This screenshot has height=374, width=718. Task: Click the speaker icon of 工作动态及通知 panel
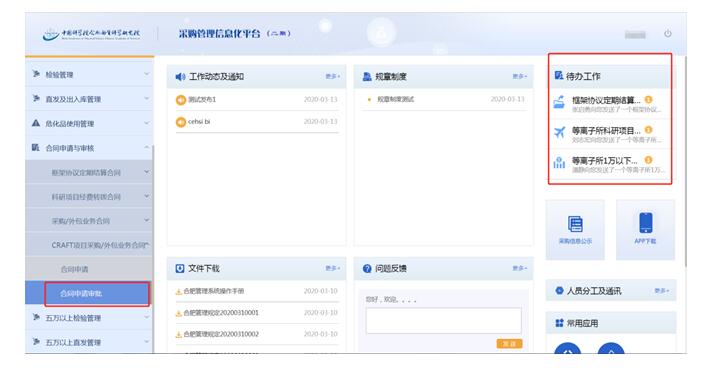pos(180,76)
